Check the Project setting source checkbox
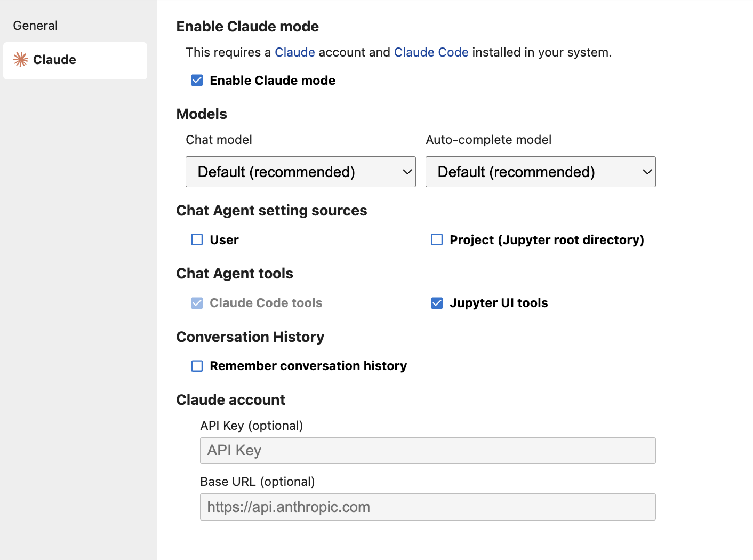753x560 pixels. coord(437,240)
